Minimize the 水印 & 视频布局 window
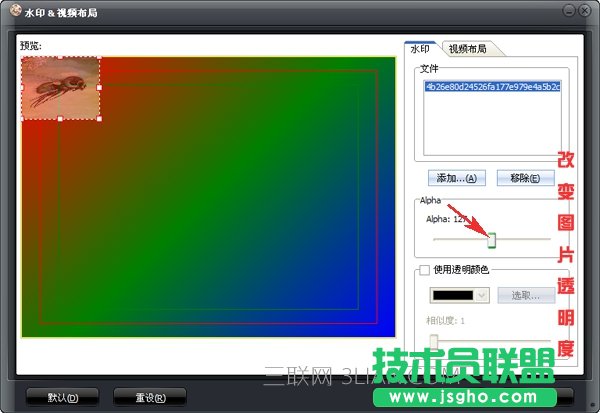The image size is (600, 413). point(569,11)
